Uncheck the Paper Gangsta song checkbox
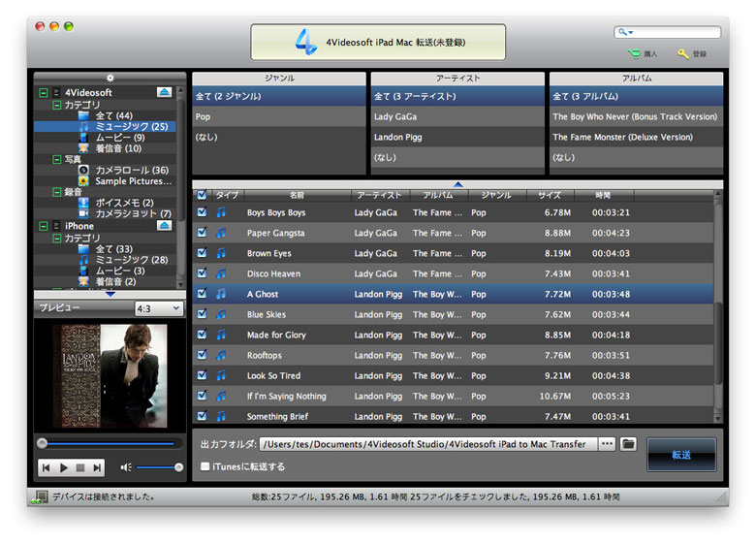This screenshot has height=544, width=756. [x=202, y=233]
